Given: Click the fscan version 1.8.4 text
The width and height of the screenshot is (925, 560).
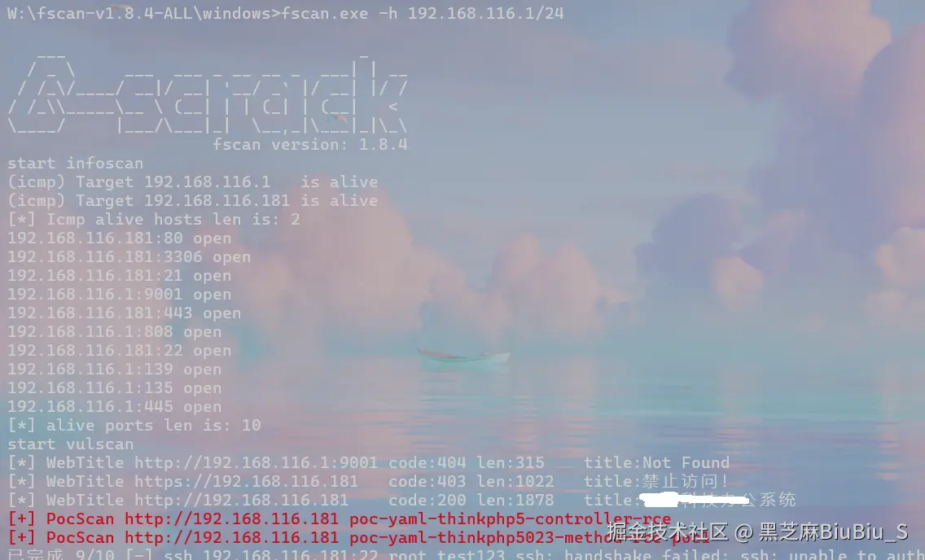Looking at the screenshot, I should pos(309,144).
